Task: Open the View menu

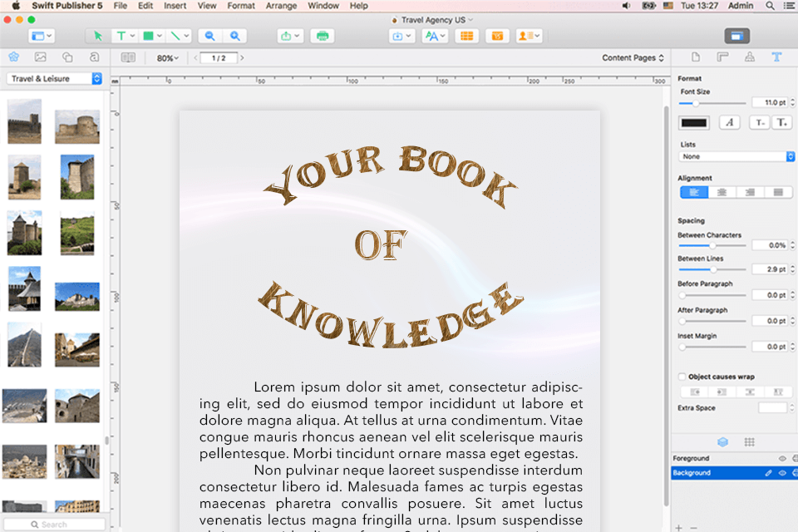Action: coord(207,6)
